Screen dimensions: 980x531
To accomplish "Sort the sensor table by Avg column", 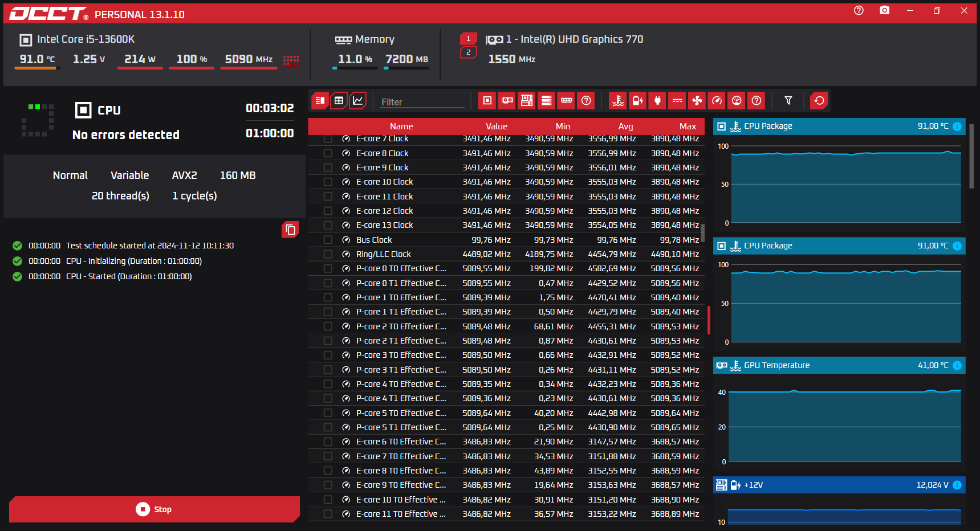I will point(625,126).
